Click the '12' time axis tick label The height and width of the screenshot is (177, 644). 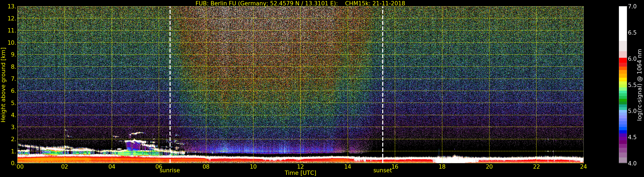[300, 167]
